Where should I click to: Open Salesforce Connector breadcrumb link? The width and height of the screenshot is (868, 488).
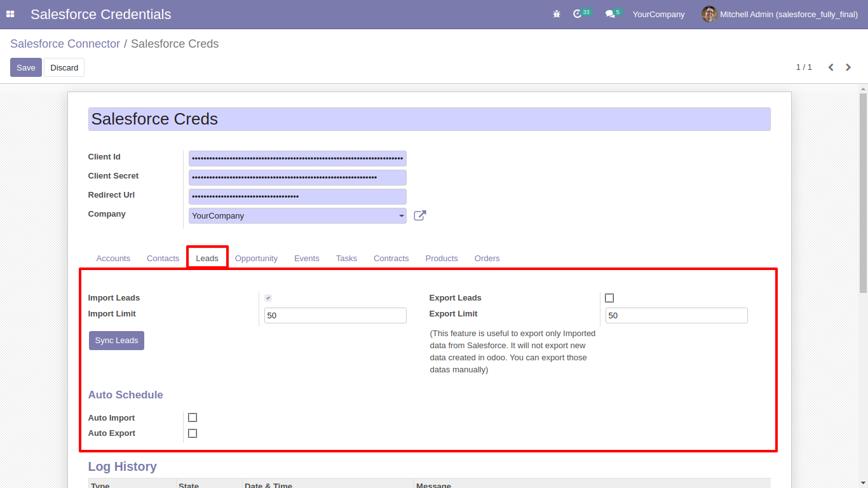click(x=65, y=44)
